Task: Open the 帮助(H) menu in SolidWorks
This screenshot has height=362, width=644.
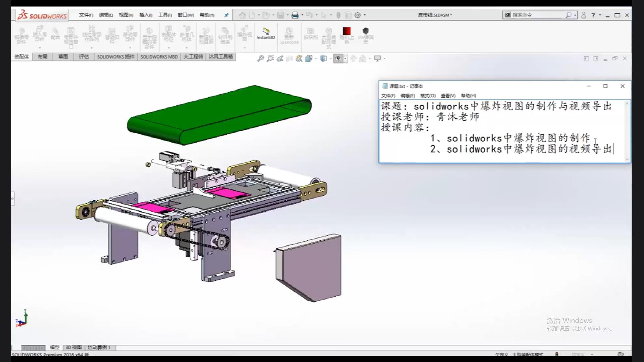Action: click(x=207, y=15)
